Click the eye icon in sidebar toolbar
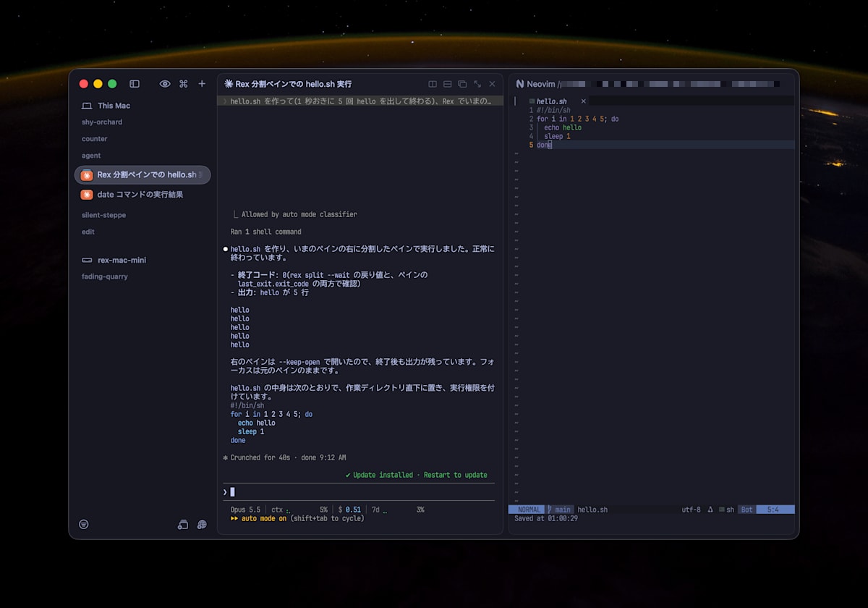Viewport: 868px width, 608px height. pyautogui.click(x=165, y=84)
